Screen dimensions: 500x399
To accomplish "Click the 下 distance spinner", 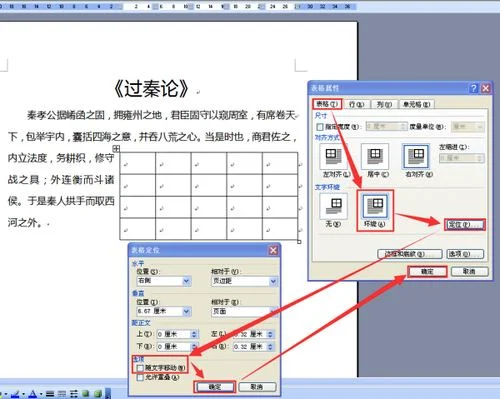I will coord(194,347).
